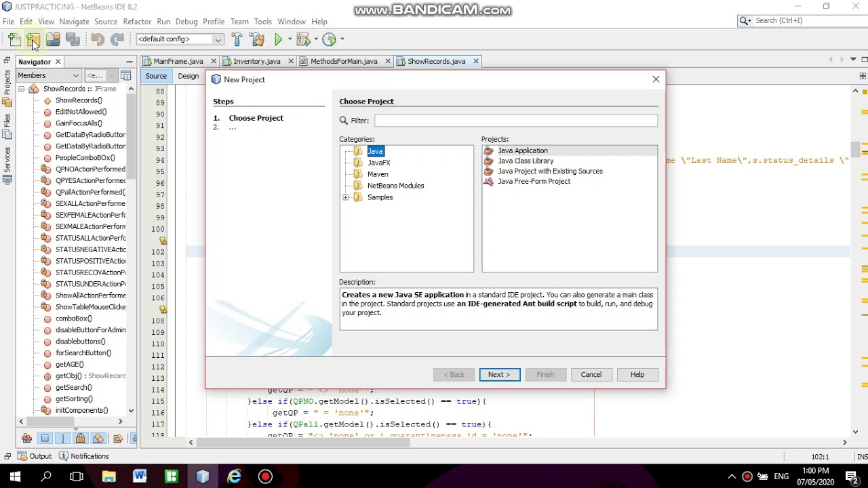
Task: Click the Clean and Build icon
Action: click(x=257, y=40)
